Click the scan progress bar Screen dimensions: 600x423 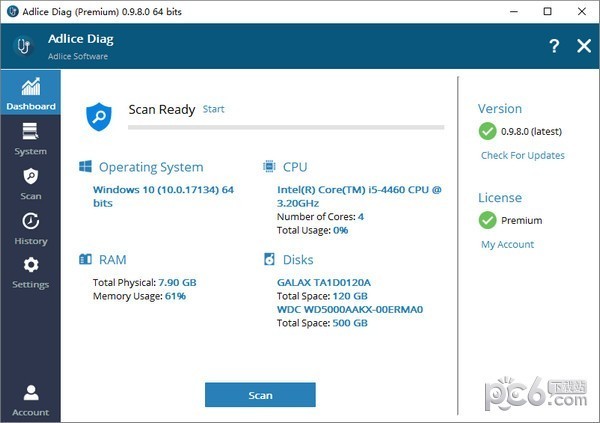coord(286,127)
